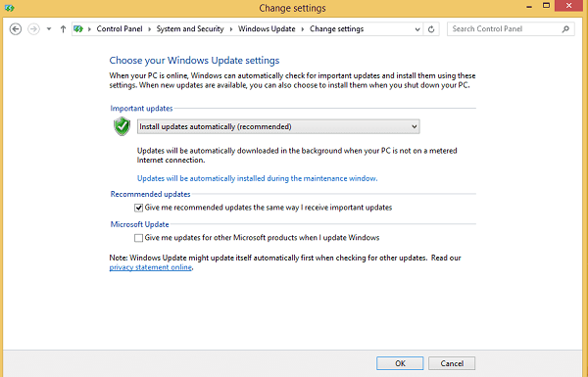Screen dimensions: 588x377
Task: Click the search magnifier icon
Action: 565,28
